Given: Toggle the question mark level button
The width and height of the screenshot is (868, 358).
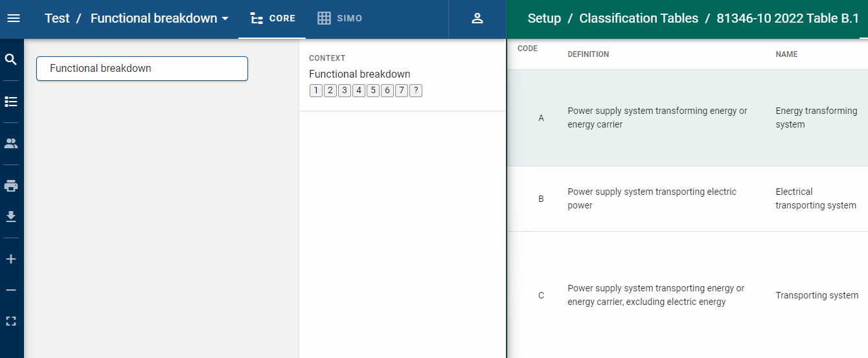Looking at the screenshot, I should [416, 91].
